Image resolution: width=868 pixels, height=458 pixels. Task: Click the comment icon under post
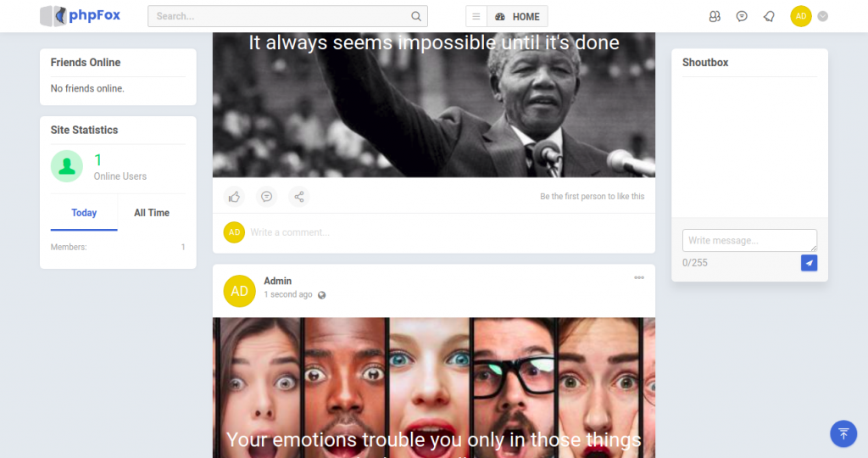tap(267, 197)
